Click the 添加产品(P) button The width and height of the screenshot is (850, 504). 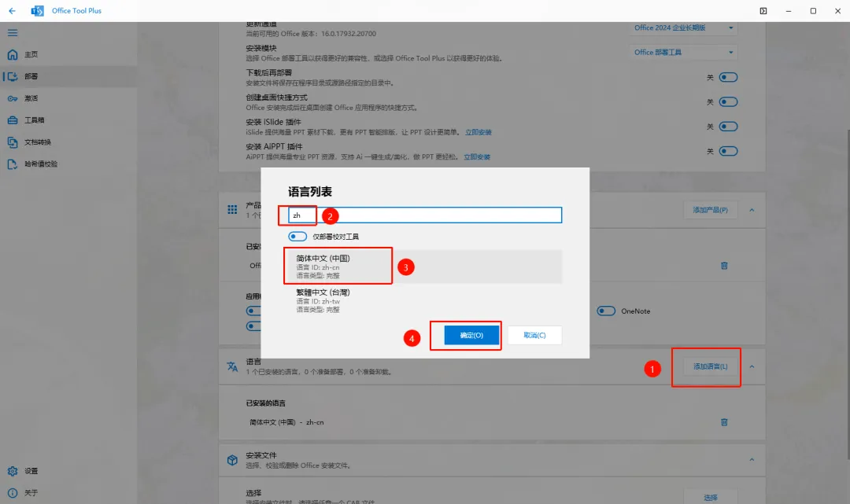(x=710, y=210)
